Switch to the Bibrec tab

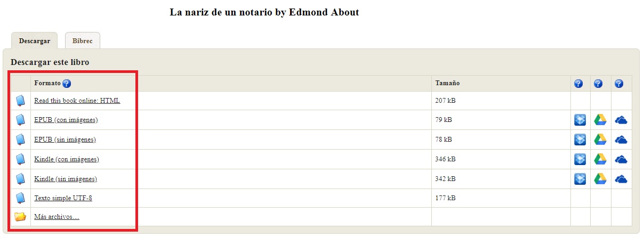click(82, 41)
